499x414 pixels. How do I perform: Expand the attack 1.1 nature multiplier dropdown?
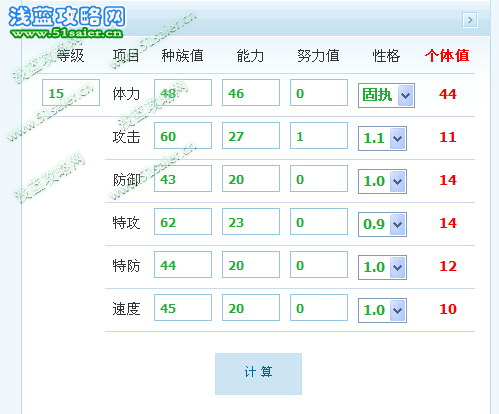(x=382, y=138)
